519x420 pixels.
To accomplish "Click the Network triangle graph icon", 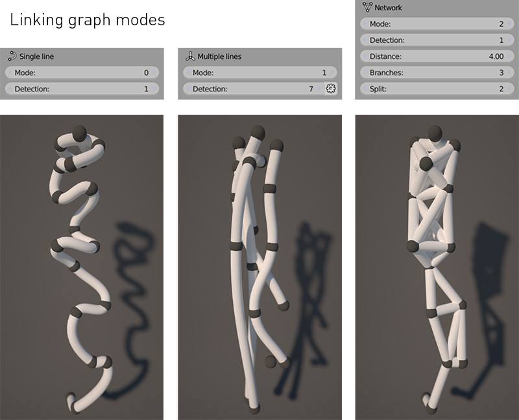I will (x=368, y=8).
